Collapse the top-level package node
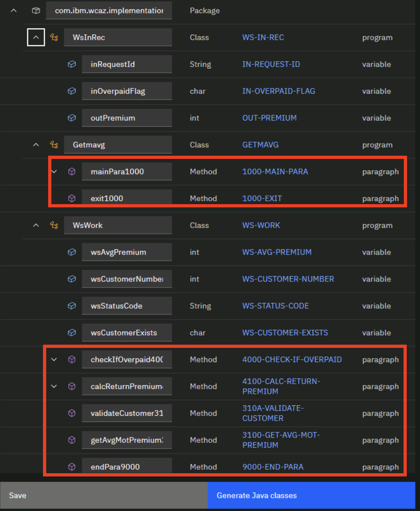This screenshot has height=511, width=420. tap(14, 11)
